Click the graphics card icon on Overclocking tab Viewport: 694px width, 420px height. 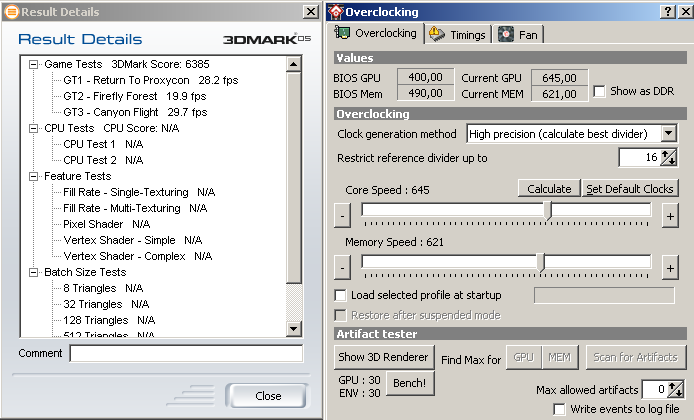[x=342, y=32]
